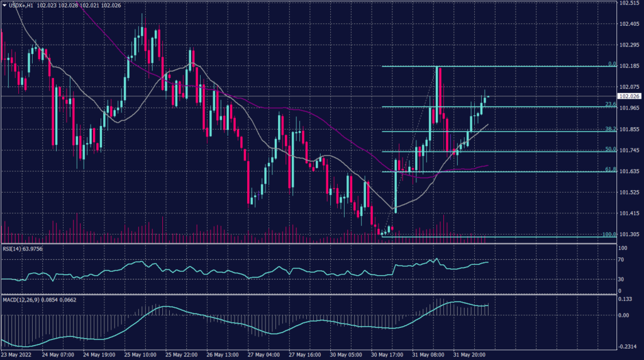The width and height of the screenshot is (644, 360).
Task: Click the 27 May 16:00 time label
Action: tap(307, 355)
